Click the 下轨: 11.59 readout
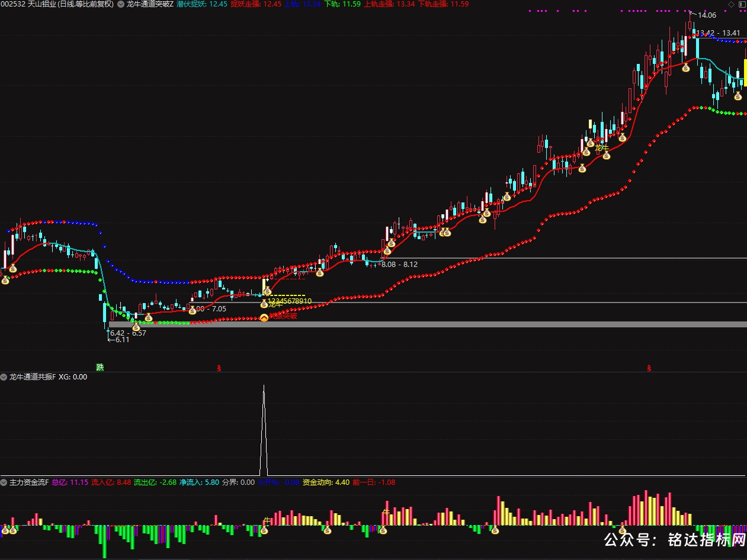This screenshot has height=560, width=747. pyautogui.click(x=342, y=4)
